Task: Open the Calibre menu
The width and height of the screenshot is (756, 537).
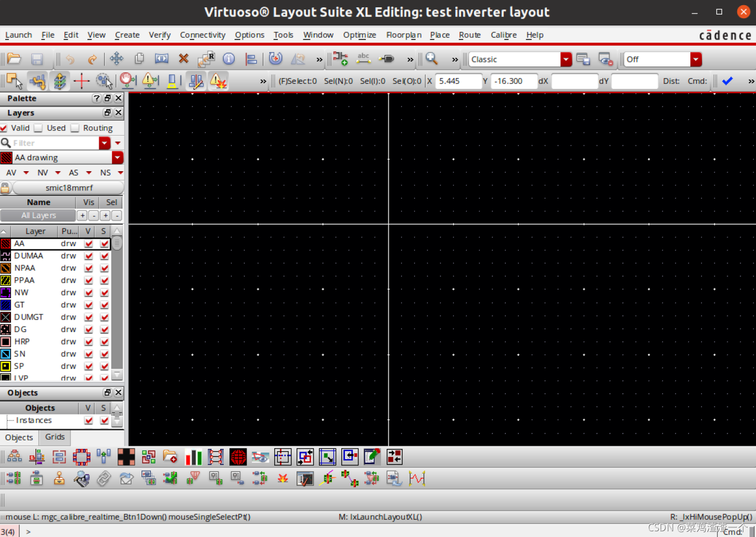Action: coord(503,35)
